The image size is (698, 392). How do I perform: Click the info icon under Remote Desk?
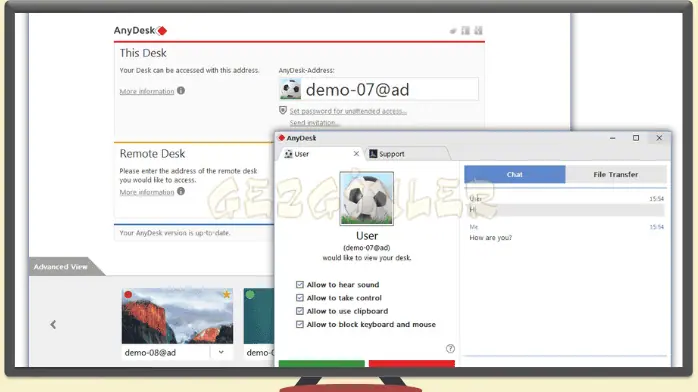(x=181, y=191)
